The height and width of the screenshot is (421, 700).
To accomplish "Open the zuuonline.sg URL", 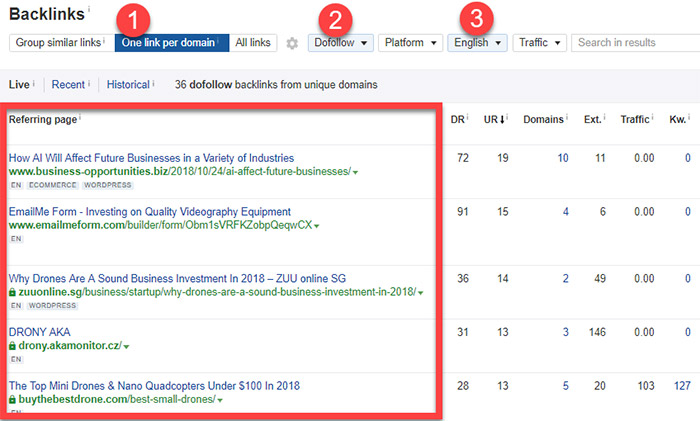I will point(217,292).
